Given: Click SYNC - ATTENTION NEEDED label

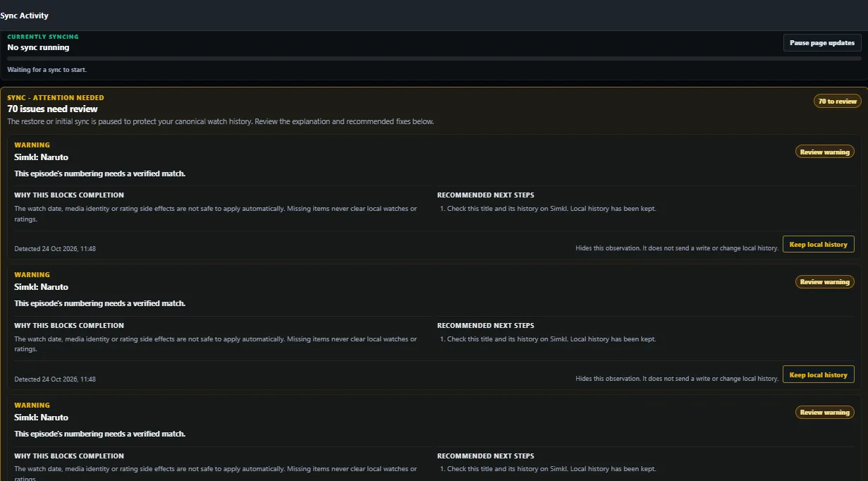Looking at the screenshot, I should (56, 98).
